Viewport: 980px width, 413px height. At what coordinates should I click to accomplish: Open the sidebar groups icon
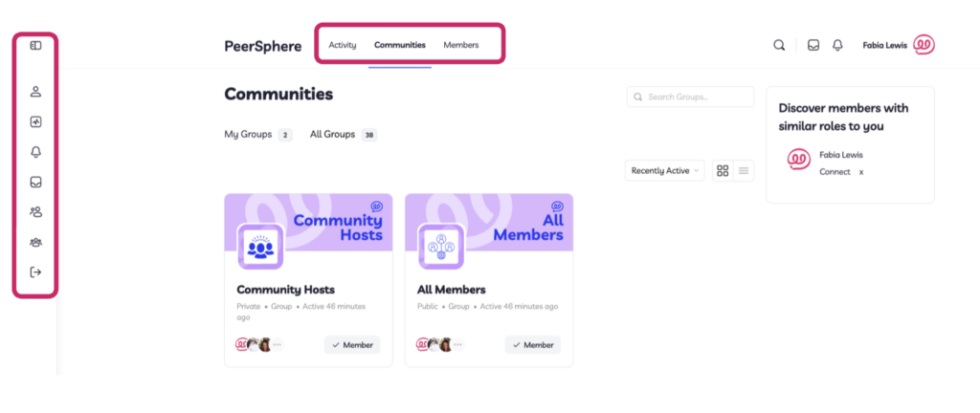point(35,242)
